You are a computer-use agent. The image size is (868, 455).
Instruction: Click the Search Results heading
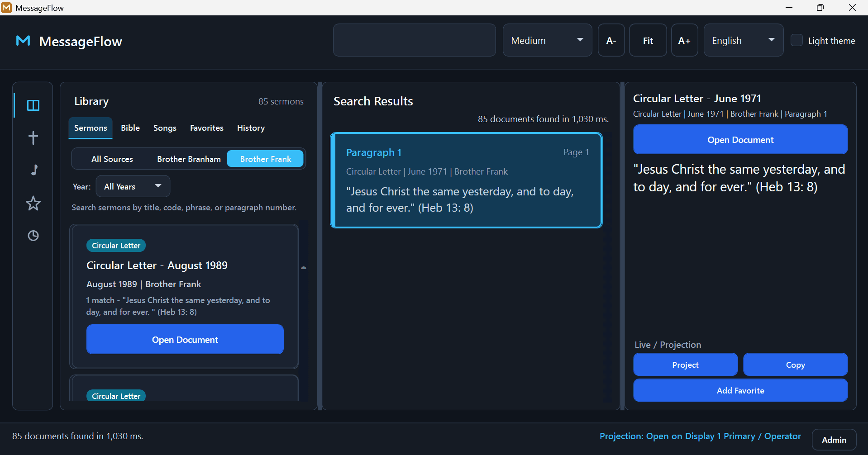click(373, 101)
